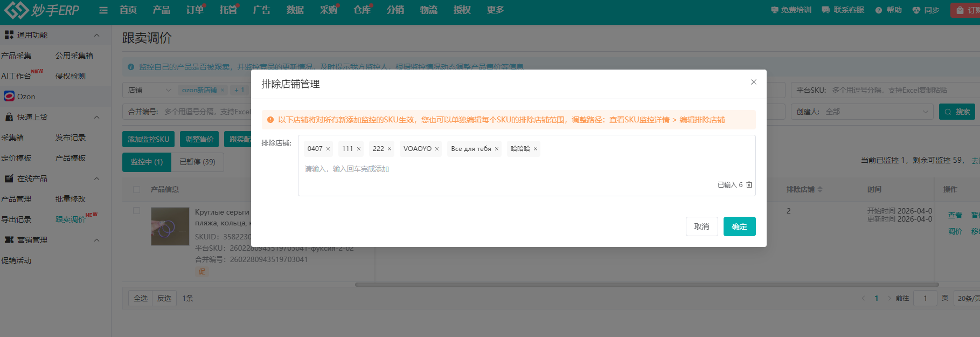The height and width of the screenshot is (337, 980).
Task: Click the 平台SKU input field
Action: click(885, 90)
